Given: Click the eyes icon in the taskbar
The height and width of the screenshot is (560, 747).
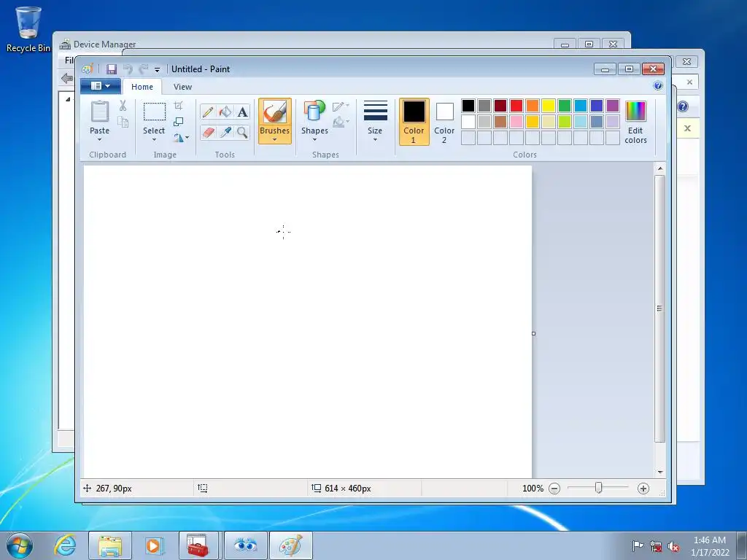Looking at the screenshot, I should coord(246,545).
